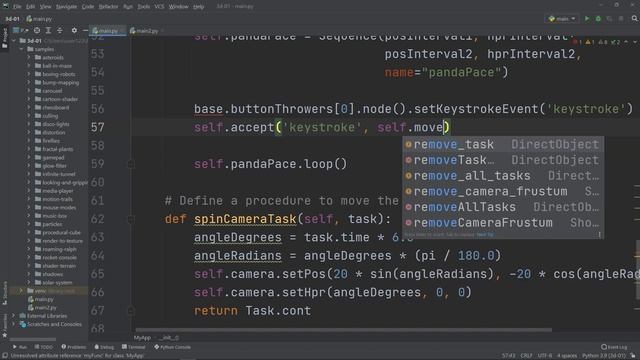
Task: Select main.py in the project tree
Action: tap(40, 299)
